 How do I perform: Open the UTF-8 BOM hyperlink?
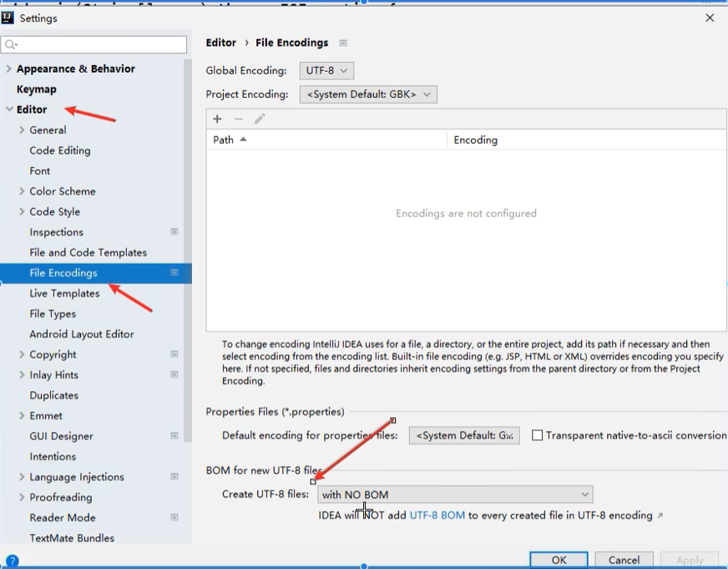pos(437,516)
